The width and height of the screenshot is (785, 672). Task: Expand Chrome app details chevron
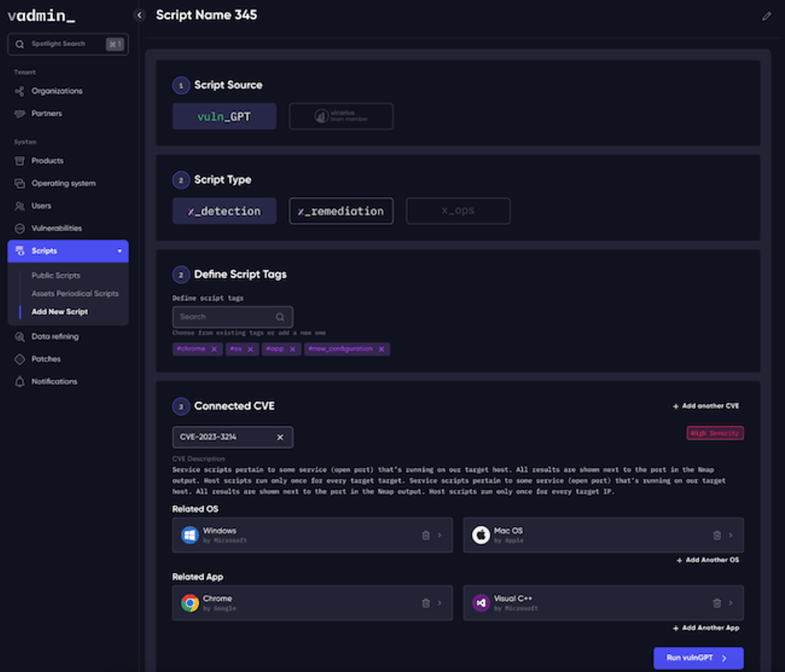[x=440, y=603]
